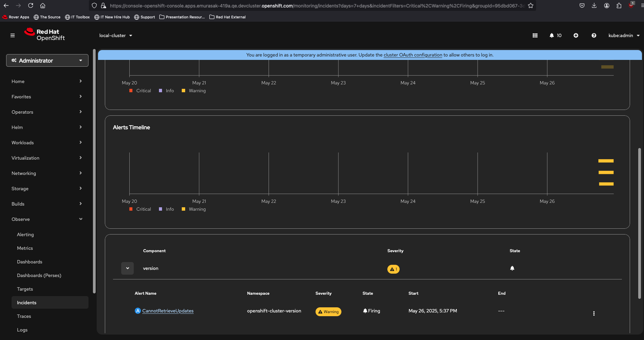Click the browser home icon
The width and height of the screenshot is (644, 340).
tap(43, 5)
